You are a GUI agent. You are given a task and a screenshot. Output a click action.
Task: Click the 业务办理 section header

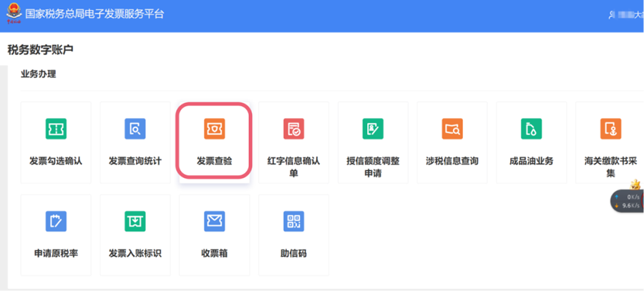(x=38, y=74)
